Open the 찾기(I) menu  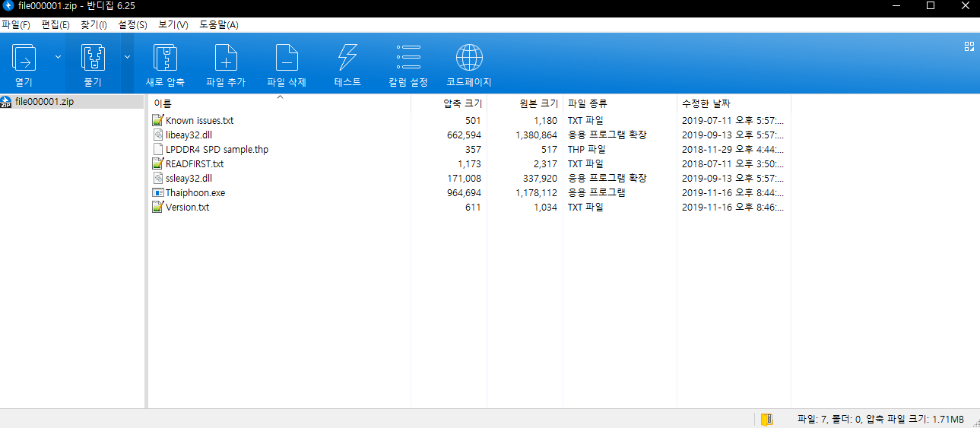tap(94, 24)
